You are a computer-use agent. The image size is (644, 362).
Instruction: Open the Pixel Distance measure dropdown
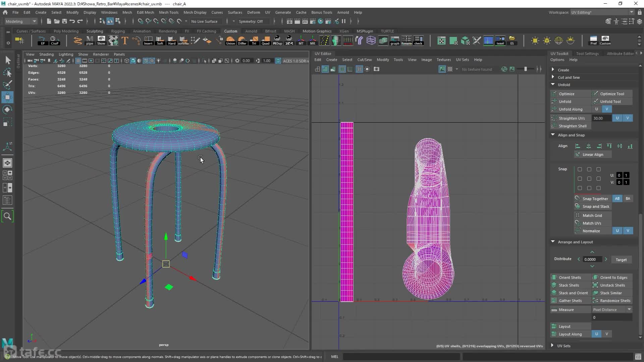612,309
